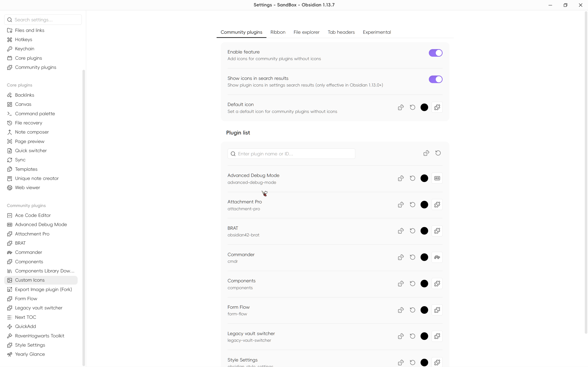Disable Show icons in search results
This screenshot has width=588, height=367.
(435, 79)
